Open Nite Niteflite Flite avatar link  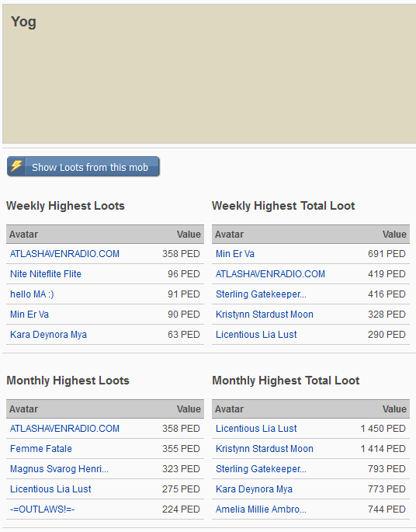tap(46, 274)
